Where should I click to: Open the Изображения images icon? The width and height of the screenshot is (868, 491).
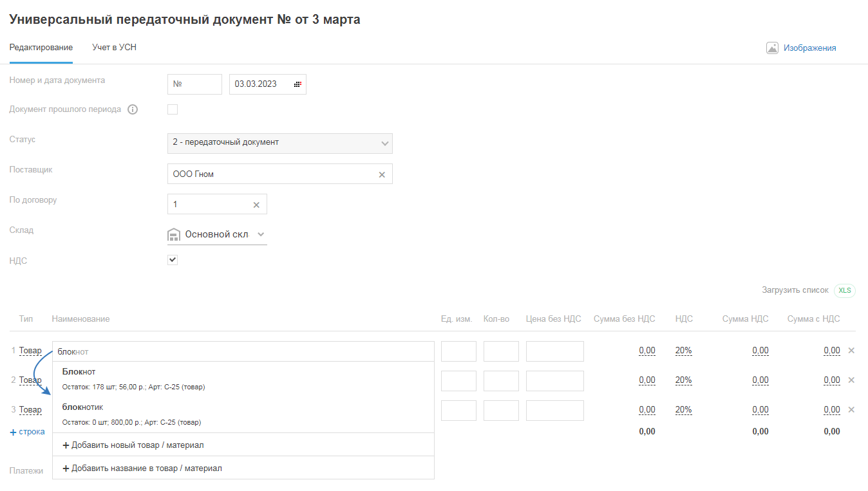point(772,48)
